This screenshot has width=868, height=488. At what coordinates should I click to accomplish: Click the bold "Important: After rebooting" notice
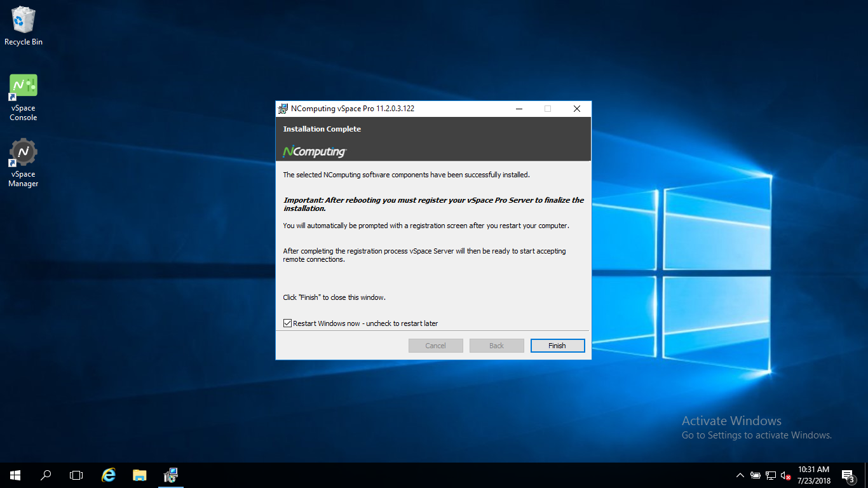coord(433,204)
